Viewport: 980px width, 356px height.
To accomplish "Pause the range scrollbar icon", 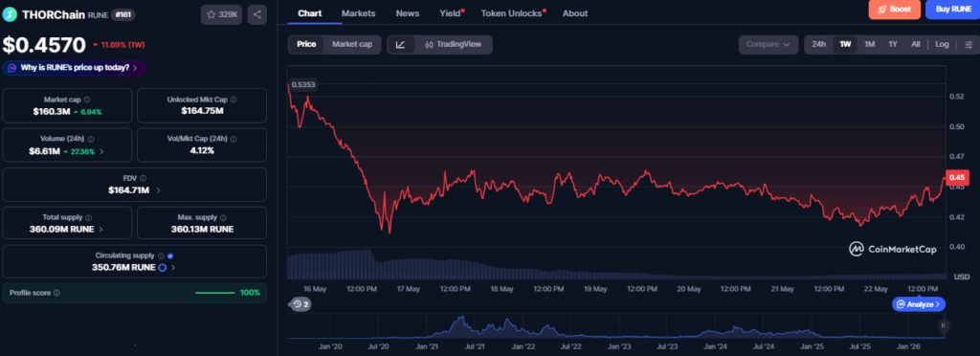I will pos(943,325).
